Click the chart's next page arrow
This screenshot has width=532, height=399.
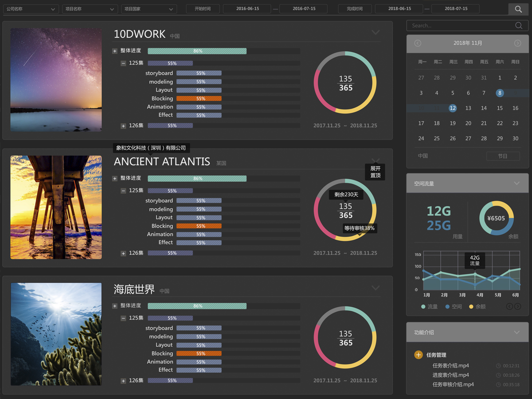click(x=517, y=306)
